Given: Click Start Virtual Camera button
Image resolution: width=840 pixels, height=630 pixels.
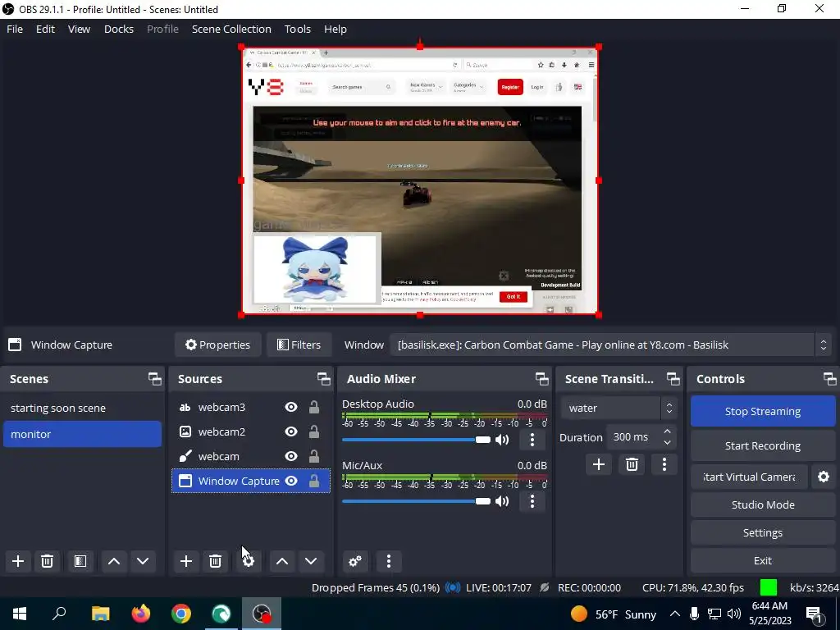Looking at the screenshot, I should pyautogui.click(x=749, y=477).
